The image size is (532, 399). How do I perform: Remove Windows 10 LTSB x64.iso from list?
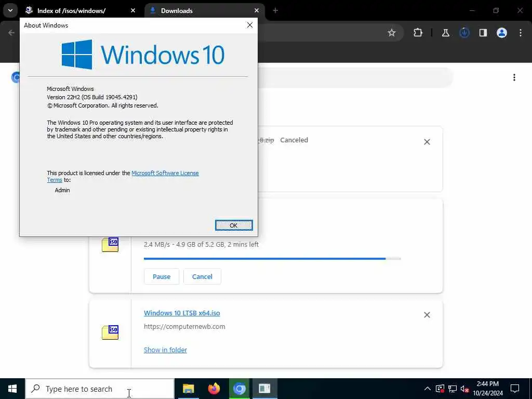coord(427,315)
